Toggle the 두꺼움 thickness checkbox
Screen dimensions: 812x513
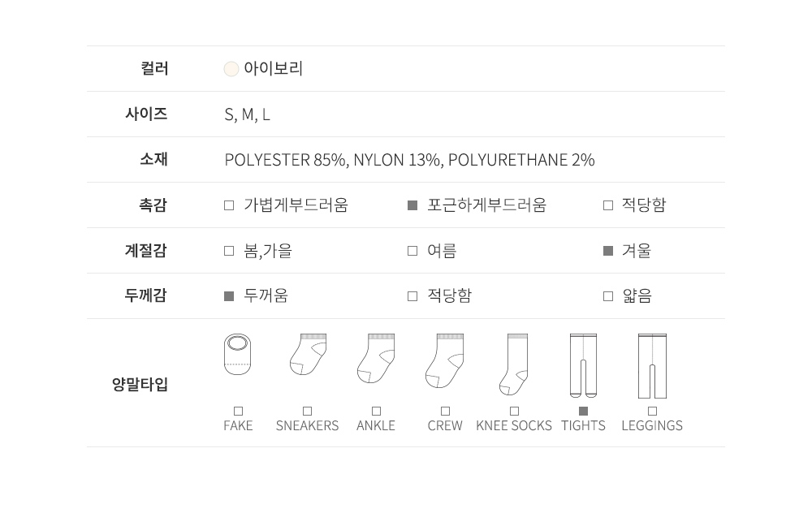(x=229, y=296)
